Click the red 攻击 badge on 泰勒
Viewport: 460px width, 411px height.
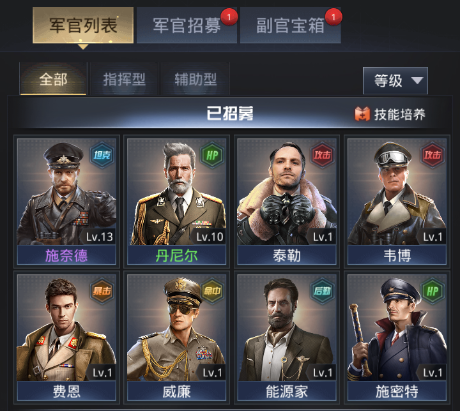(x=322, y=155)
